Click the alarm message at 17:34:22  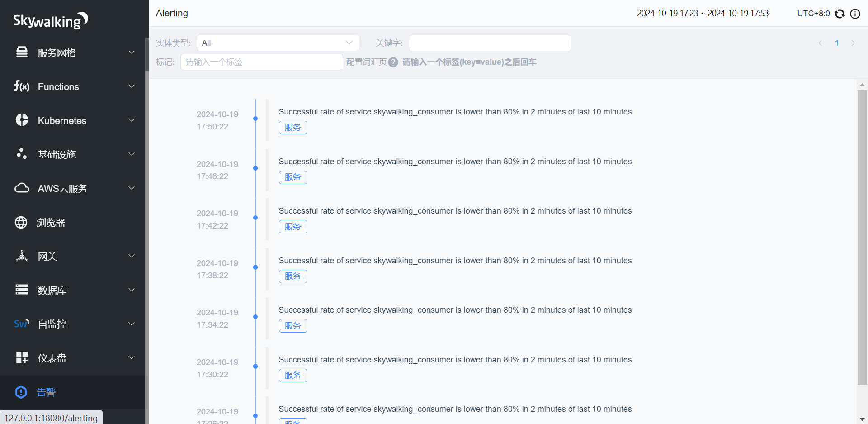point(455,310)
